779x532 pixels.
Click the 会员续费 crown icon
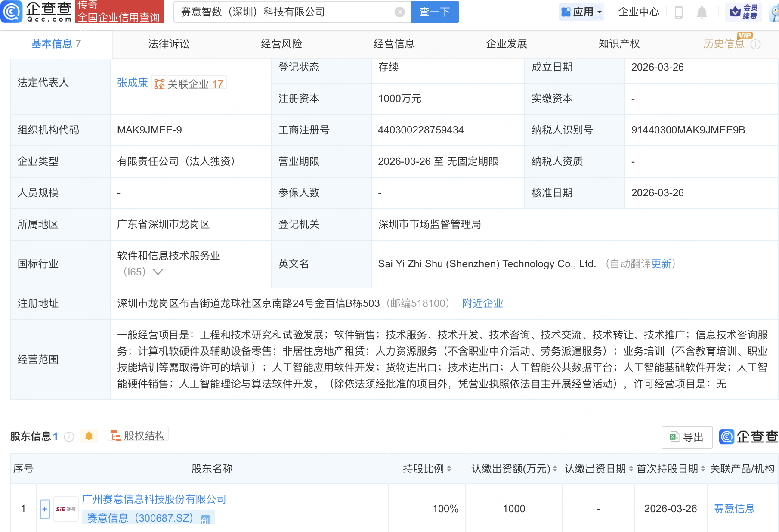734,12
